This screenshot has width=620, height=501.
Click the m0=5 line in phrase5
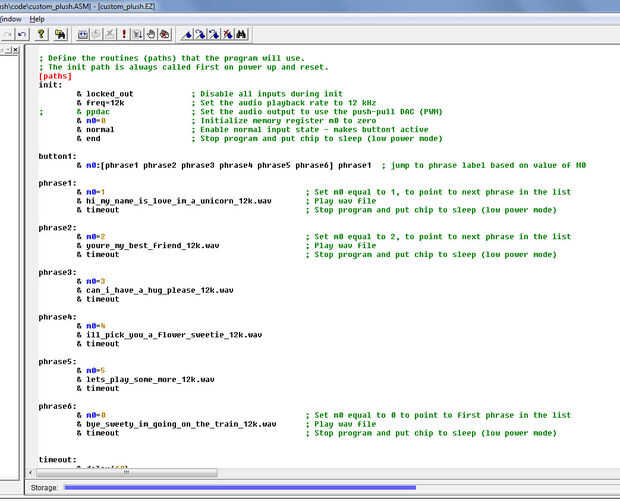91,371
